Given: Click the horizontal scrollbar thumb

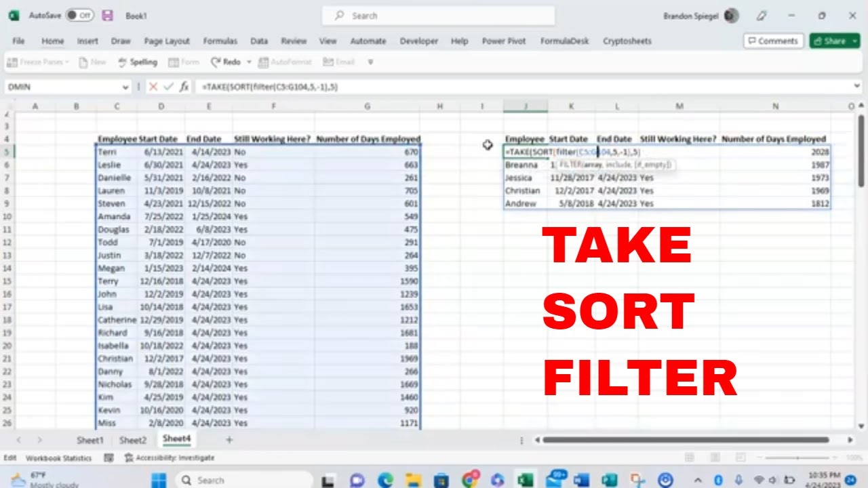Looking at the screenshot, I should pyautogui.click(x=685, y=440).
